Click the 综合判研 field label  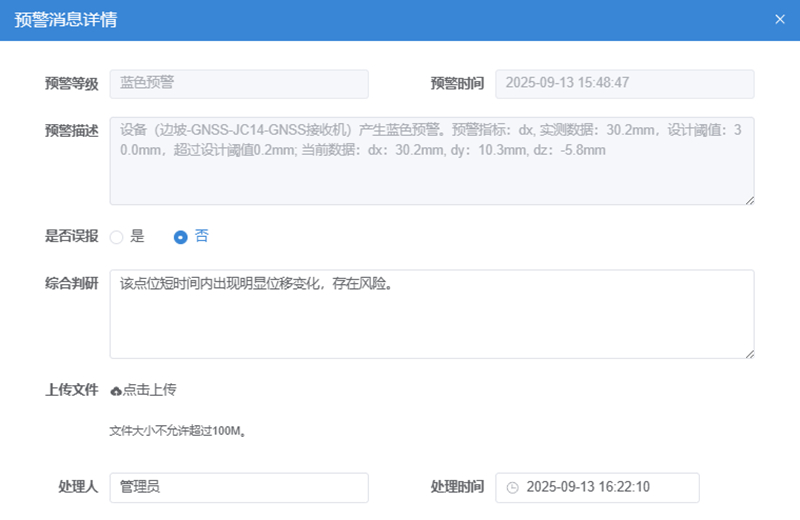coord(71,283)
